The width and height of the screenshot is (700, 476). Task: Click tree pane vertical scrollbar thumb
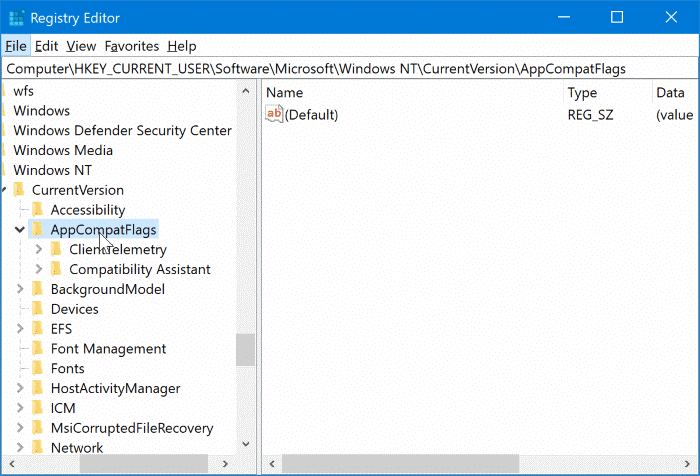[246, 350]
